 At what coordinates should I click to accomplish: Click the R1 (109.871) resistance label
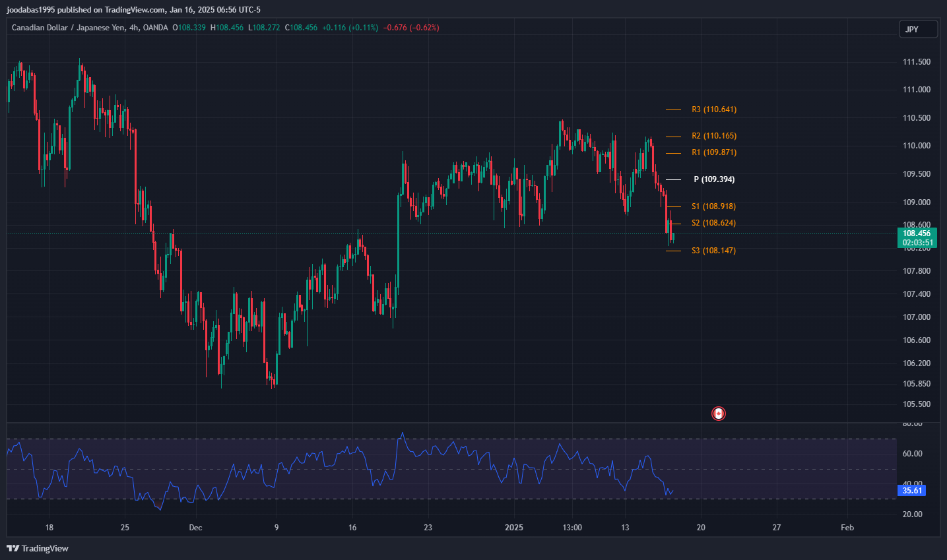tap(713, 152)
